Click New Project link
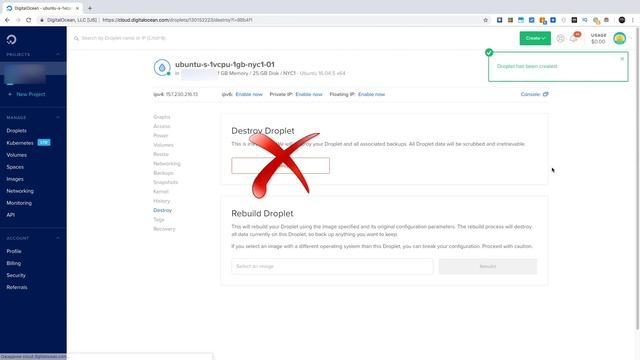 pos(27,94)
